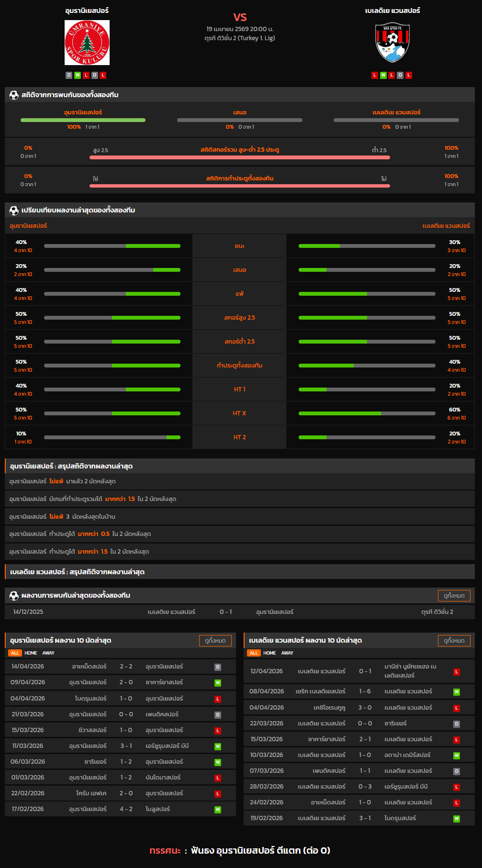482x868 pixels.
Task: Select ALL tab in Umraniyespor last 10 matches
Action: [15, 653]
